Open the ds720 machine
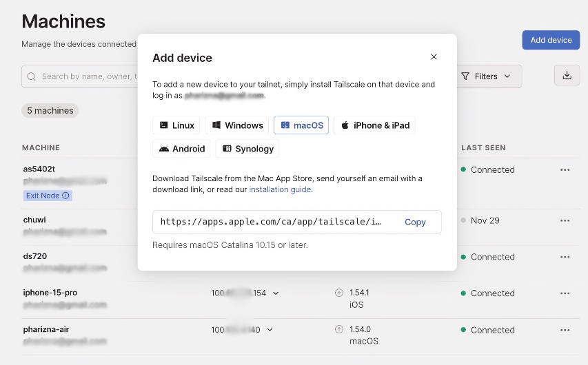 (x=35, y=256)
